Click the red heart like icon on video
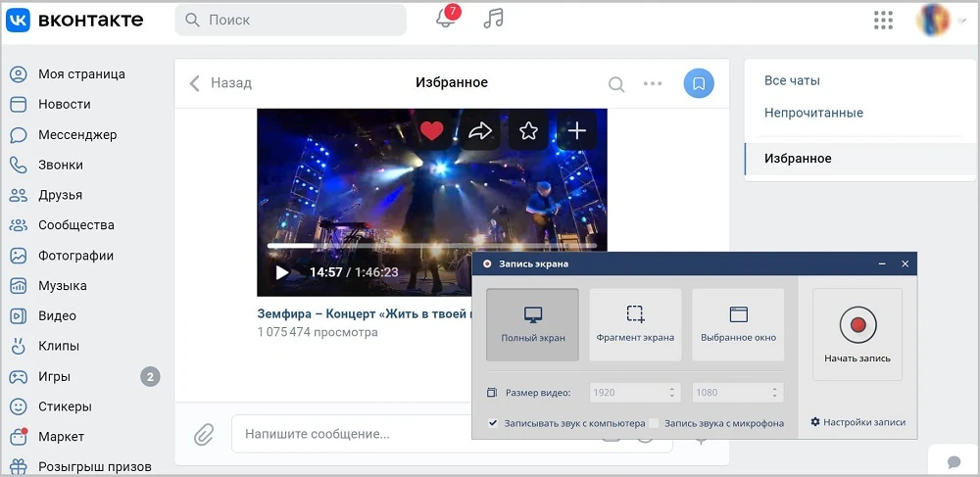The height and width of the screenshot is (477, 980). 432,130
